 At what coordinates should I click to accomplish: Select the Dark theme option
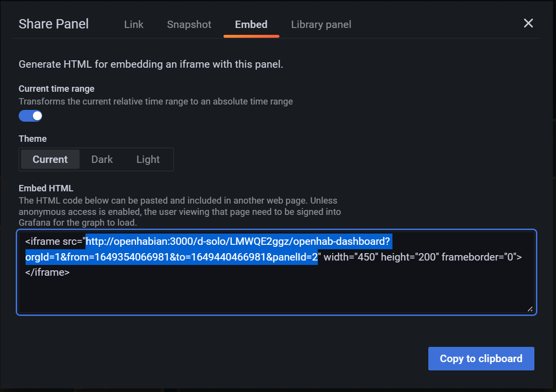click(102, 159)
